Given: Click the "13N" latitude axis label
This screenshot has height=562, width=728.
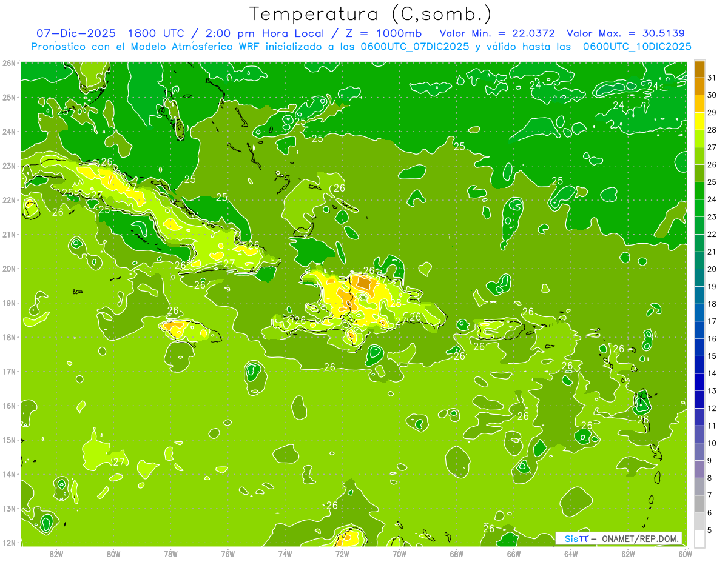Looking at the screenshot, I should (x=9, y=508).
